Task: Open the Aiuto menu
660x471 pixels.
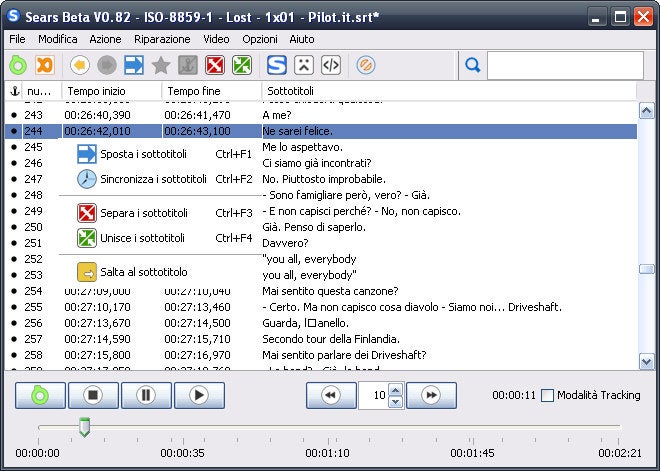Action: click(x=302, y=39)
